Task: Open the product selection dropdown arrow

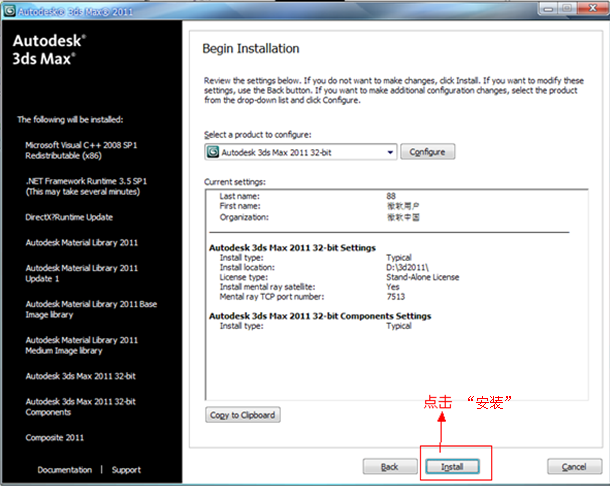Action: [390, 152]
